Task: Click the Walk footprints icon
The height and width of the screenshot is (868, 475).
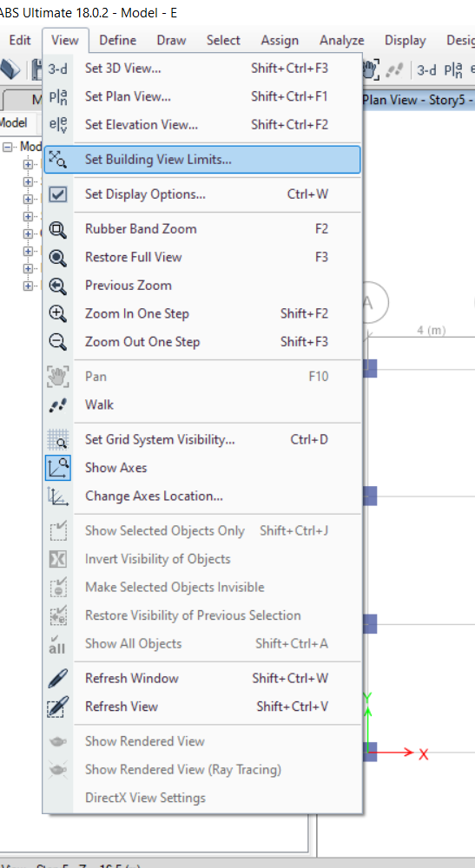Action: pyautogui.click(x=57, y=405)
